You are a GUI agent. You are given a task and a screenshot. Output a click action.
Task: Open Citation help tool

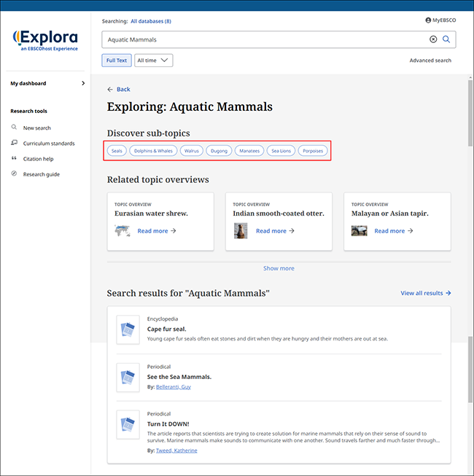tap(38, 159)
